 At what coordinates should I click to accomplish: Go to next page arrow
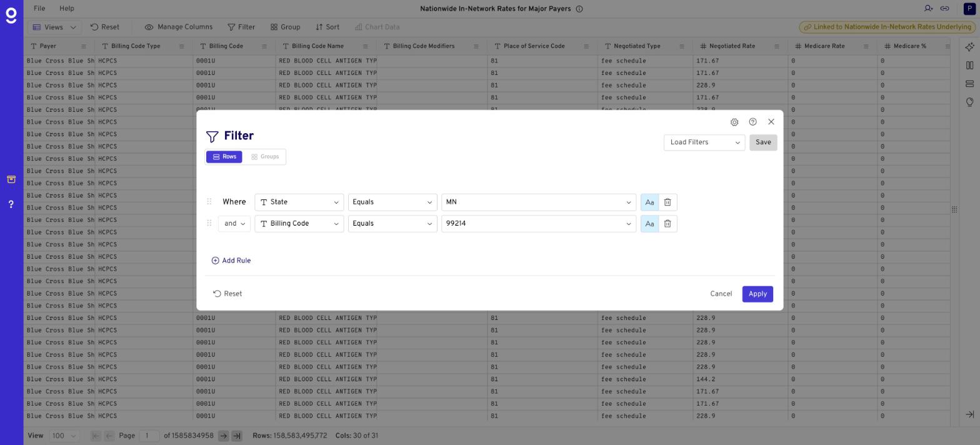(223, 436)
